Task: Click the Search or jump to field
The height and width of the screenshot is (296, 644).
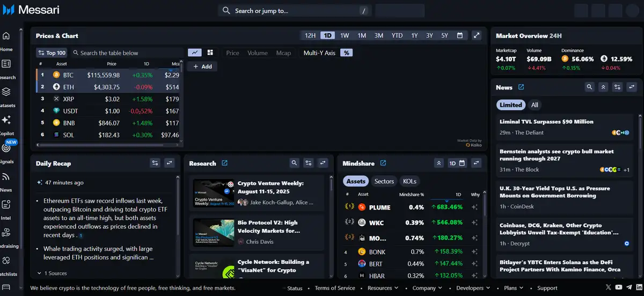Action: point(295,11)
